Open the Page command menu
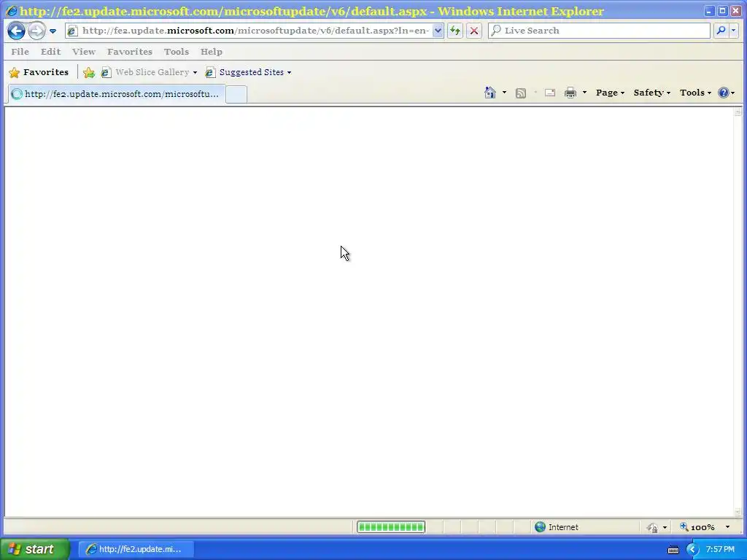747x560 pixels. [x=610, y=93]
